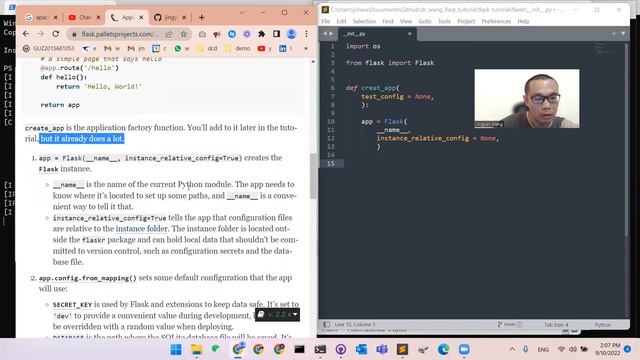Open GitHub Desktop from taskbar
Screen dimensions: 640x360
tap(341, 349)
